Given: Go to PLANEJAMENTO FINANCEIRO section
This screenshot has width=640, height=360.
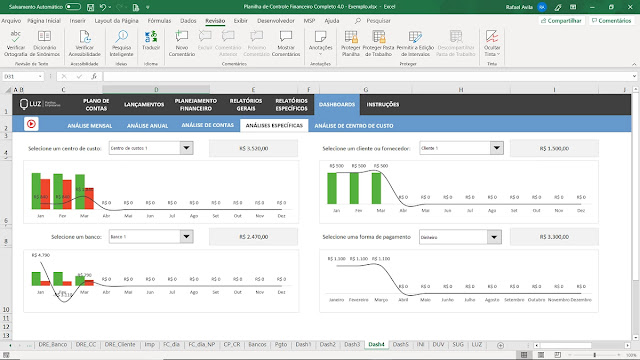Looking at the screenshot, I should [x=196, y=104].
